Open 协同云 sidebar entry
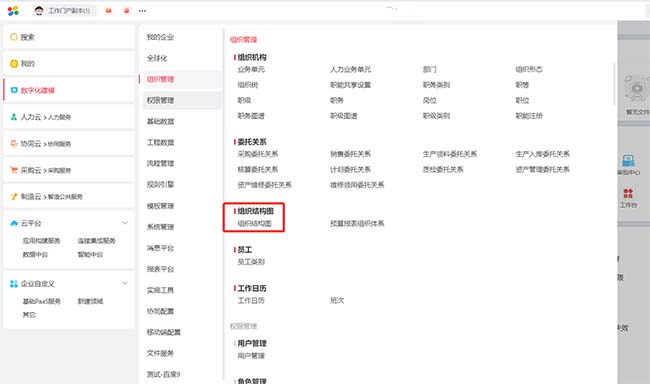Image resolution: width=650 pixels, height=384 pixels. click(69, 143)
